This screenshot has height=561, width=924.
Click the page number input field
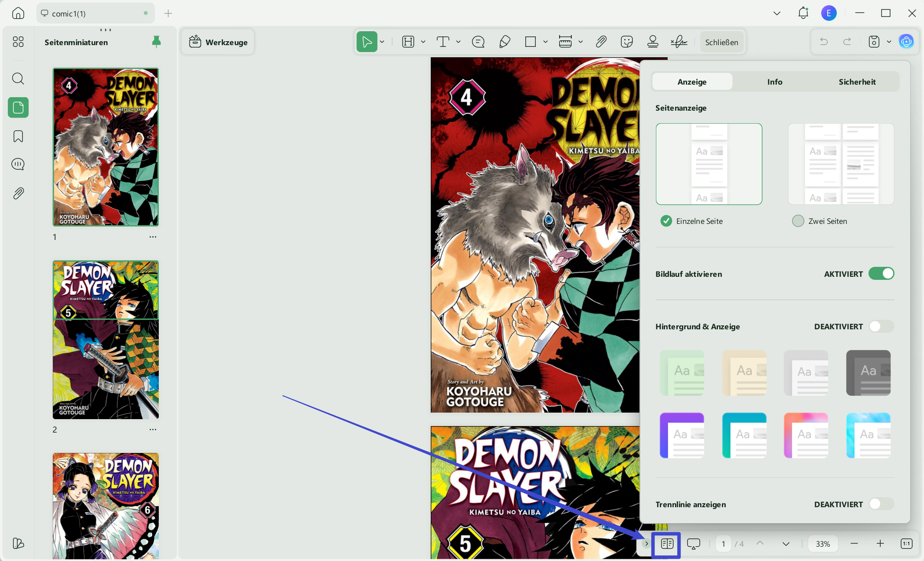723,544
